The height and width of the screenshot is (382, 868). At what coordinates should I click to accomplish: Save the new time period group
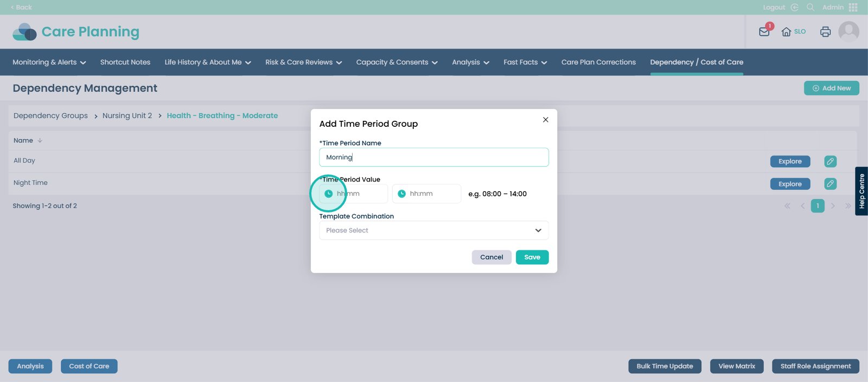pyautogui.click(x=532, y=257)
